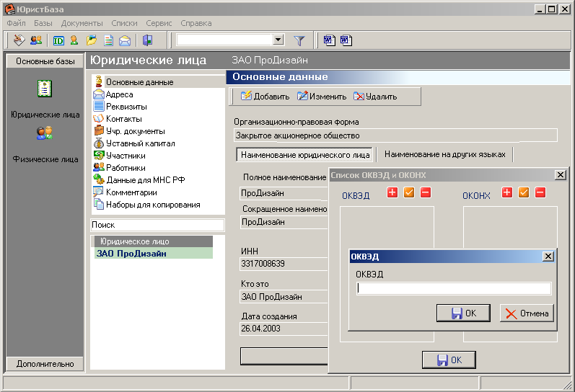Click the exit door toolbar icon
This screenshot has height=392, width=575.
click(147, 40)
